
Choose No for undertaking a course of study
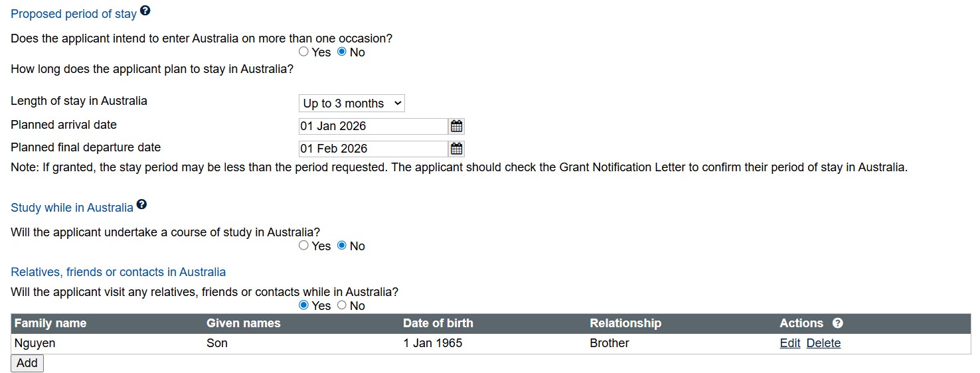tap(342, 246)
